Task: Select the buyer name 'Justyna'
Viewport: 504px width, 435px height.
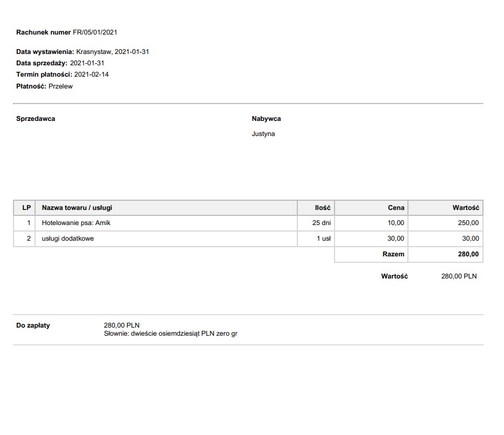Action: click(x=263, y=134)
